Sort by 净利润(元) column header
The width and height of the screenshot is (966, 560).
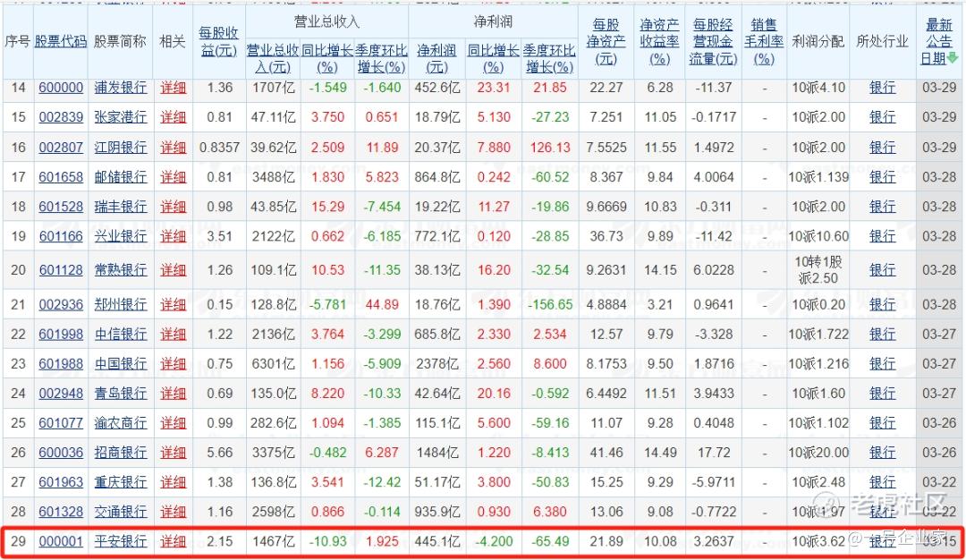click(436, 58)
